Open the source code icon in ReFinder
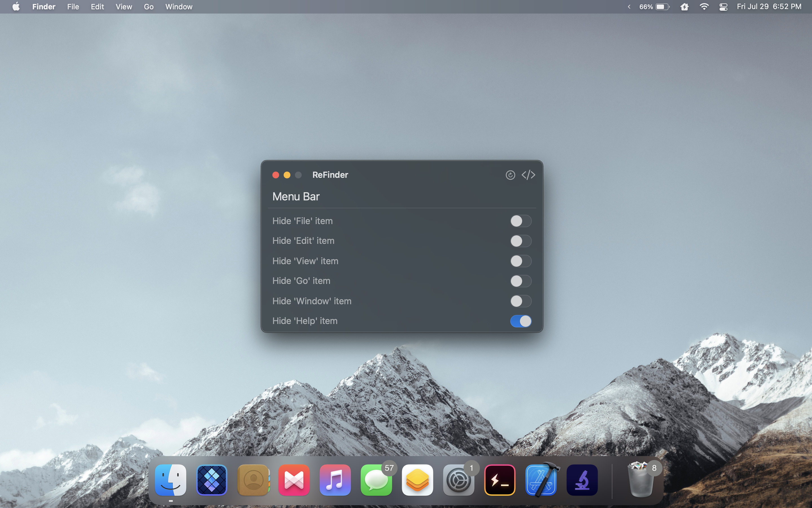The width and height of the screenshot is (812, 508). pyautogui.click(x=528, y=175)
